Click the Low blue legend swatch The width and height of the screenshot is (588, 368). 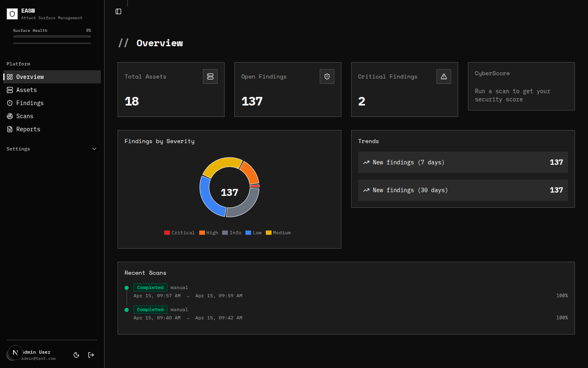pos(248,233)
